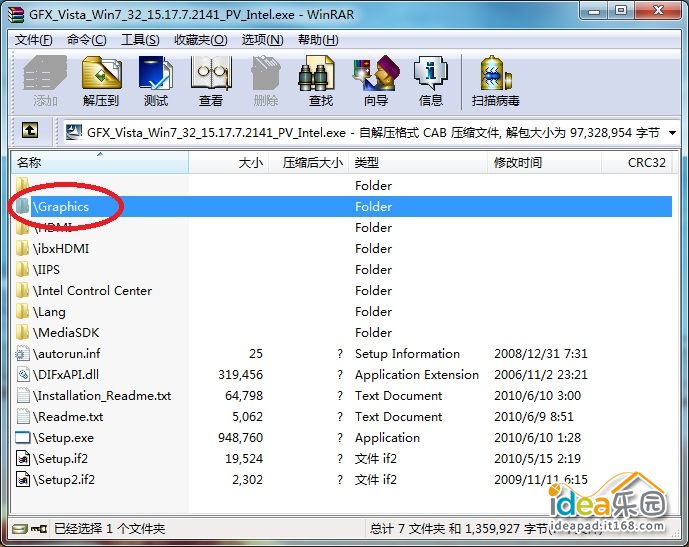689x547 pixels.
Task: Click the Add (添加) toolbar icon
Action: tap(45, 73)
